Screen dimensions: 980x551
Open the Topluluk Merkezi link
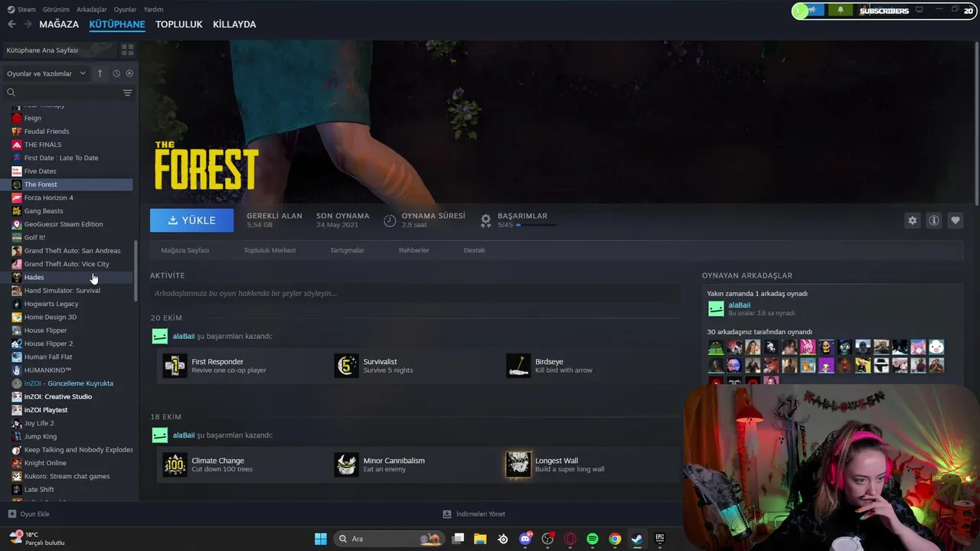pos(269,250)
